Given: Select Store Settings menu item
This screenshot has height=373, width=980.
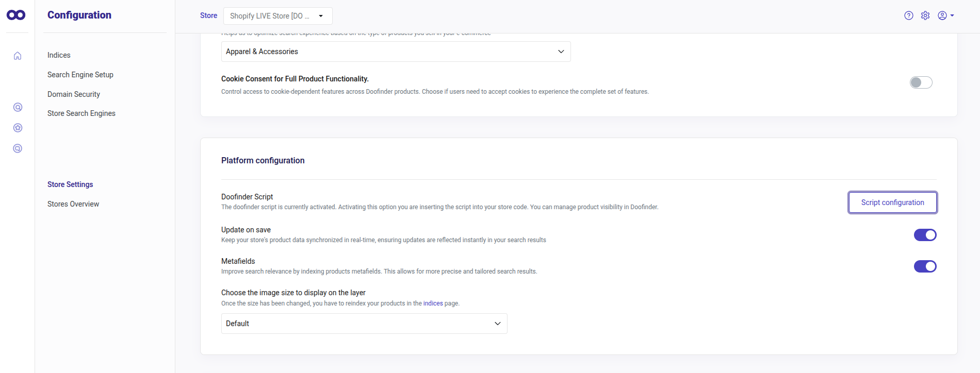Looking at the screenshot, I should click(70, 184).
